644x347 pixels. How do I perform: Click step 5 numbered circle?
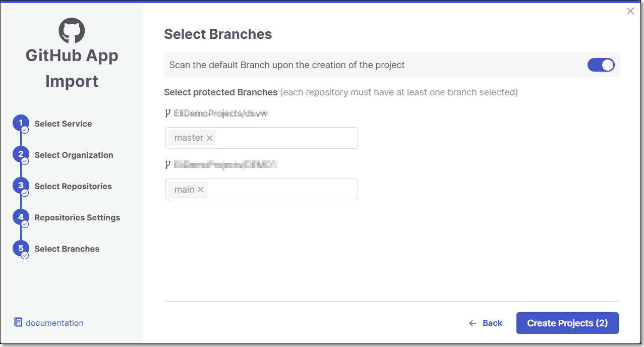pyautogui.click(x=21, y=249)
